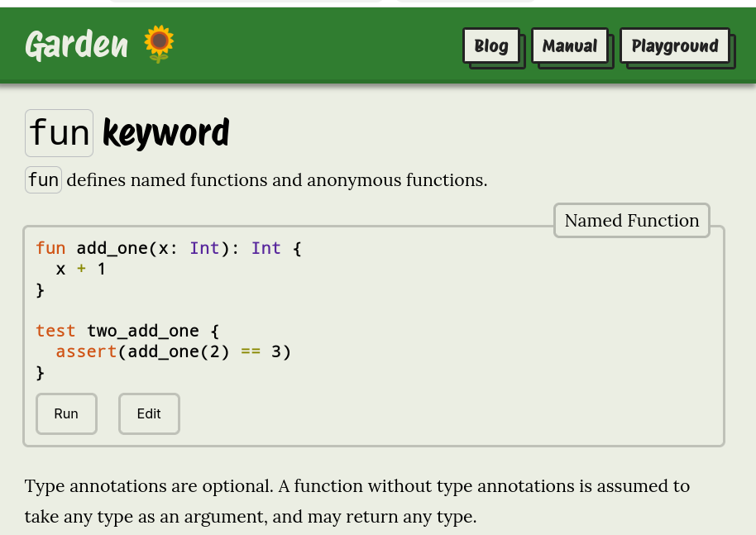Viewport: 756px width, 535px height.
Task: Open the Blog page
Action: [x=491, y=46]
